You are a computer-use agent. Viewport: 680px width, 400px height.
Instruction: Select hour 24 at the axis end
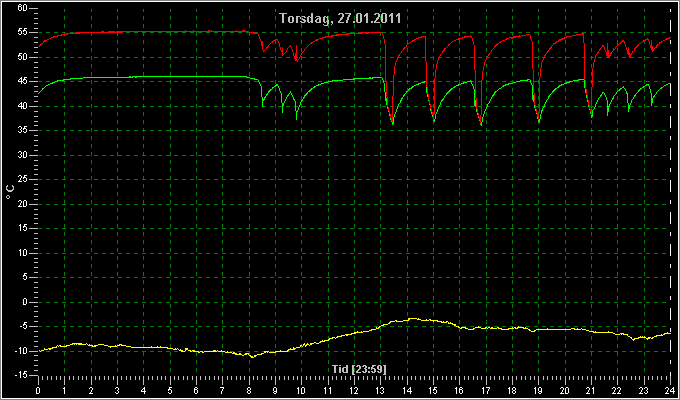click(x=670, y=390)
